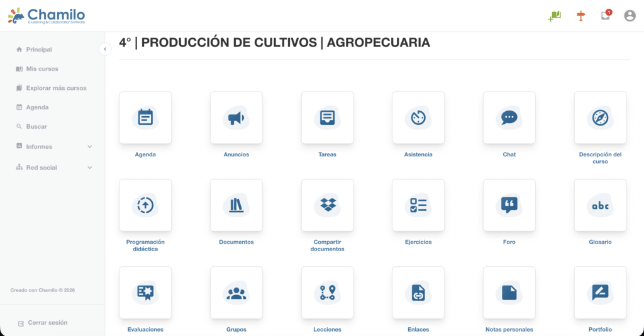
Task: Click the Asistencia label text
Action: pos(418,154)
